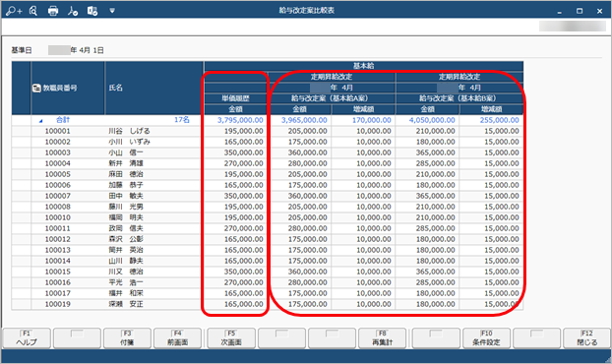612x364 pixels.
Task: Select employee number 100013
Action: tap(58, 250)
